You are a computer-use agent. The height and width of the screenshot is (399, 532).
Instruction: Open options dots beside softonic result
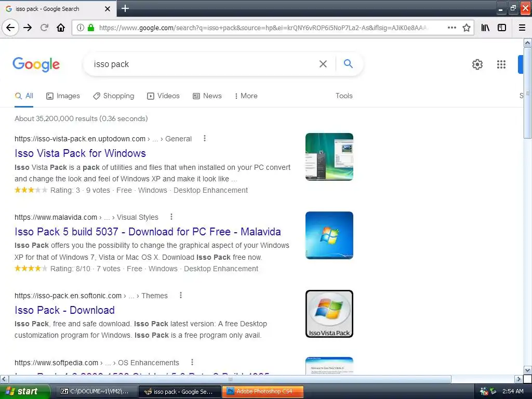tap(181, 295)
